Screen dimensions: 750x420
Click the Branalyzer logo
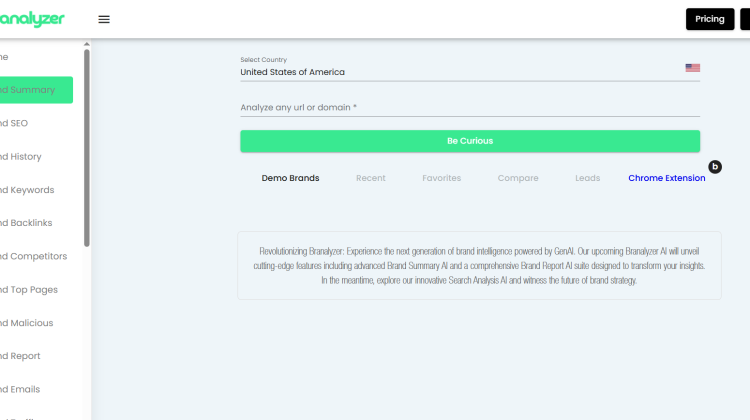(x=32, y=19)
